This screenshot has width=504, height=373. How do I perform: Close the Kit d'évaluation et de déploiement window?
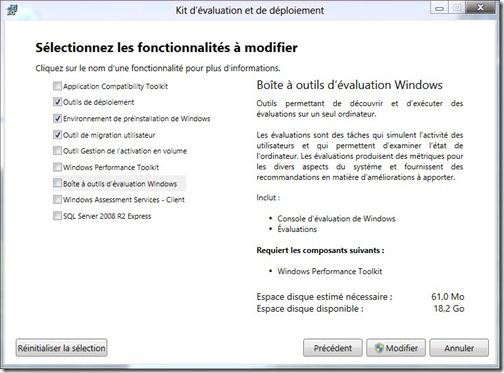[x=480, y=8]
